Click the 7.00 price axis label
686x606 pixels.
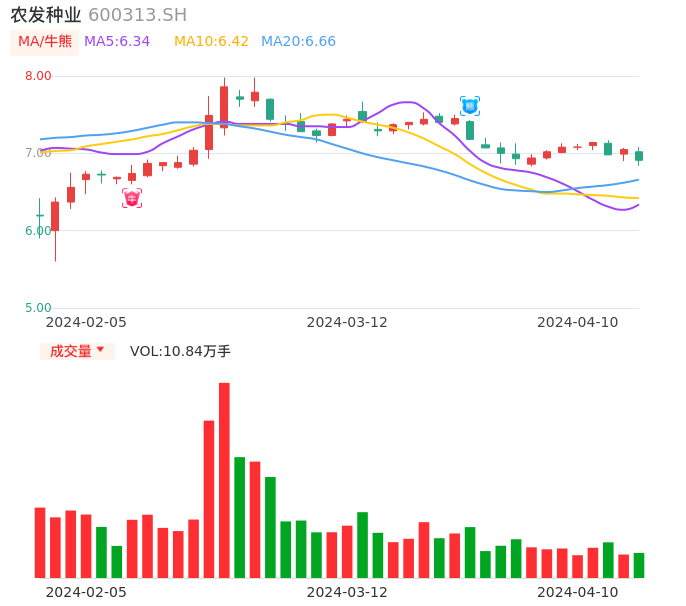tap(38, 153)
